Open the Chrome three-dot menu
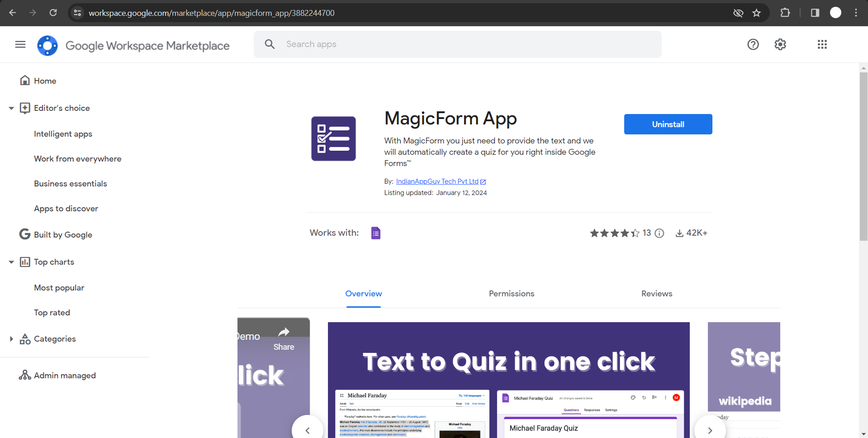Image resolution: width=868 pixels, height=438 pixels. [x=856, y=13]
